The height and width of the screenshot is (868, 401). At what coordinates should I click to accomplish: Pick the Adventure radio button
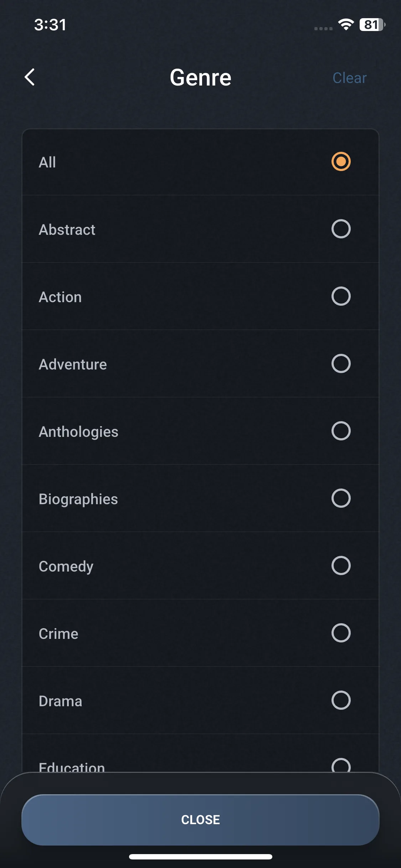pos(341,364)
